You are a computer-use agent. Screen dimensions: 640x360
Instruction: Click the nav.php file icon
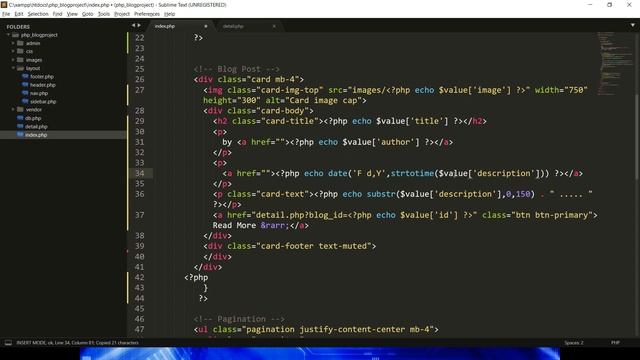(25, 93)
